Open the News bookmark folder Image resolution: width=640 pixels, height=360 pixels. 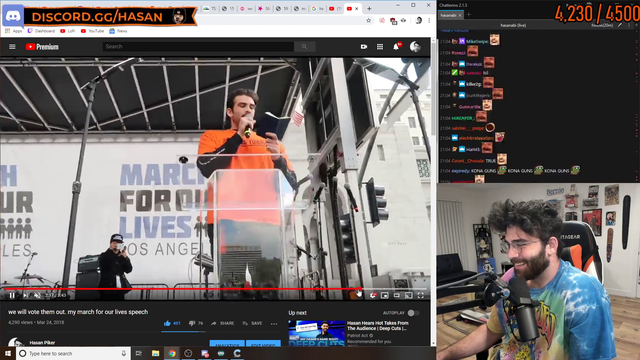pos(118,31)
